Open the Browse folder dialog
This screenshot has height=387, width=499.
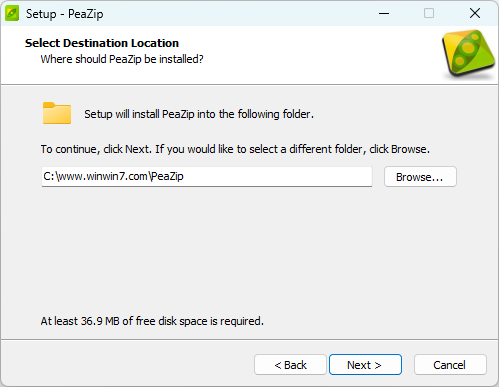click(420, 177)
